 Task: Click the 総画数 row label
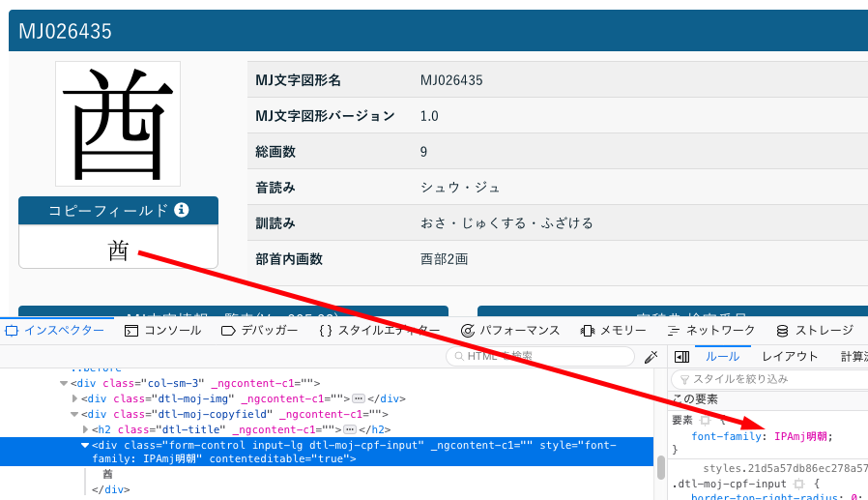coord(275,152)
